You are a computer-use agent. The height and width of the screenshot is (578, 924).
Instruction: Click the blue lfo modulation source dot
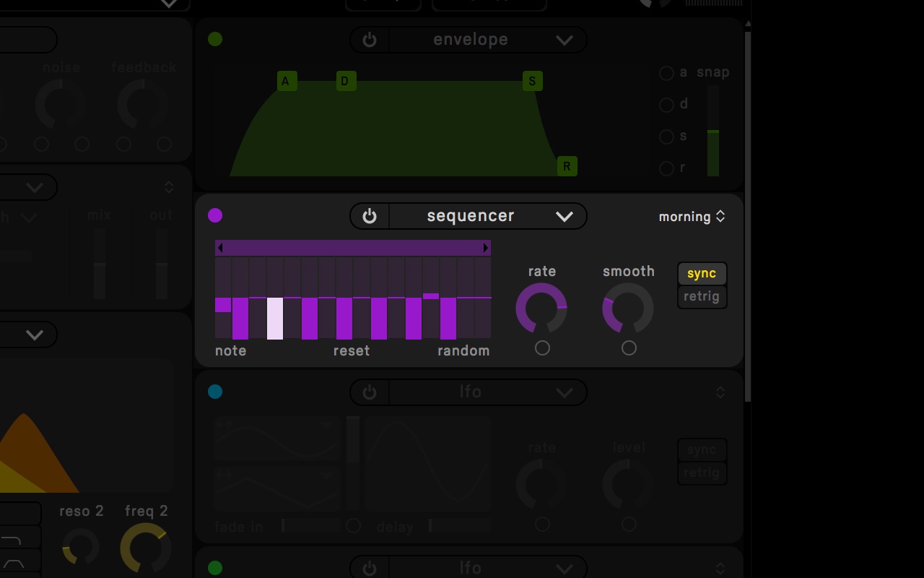(215, 392)
